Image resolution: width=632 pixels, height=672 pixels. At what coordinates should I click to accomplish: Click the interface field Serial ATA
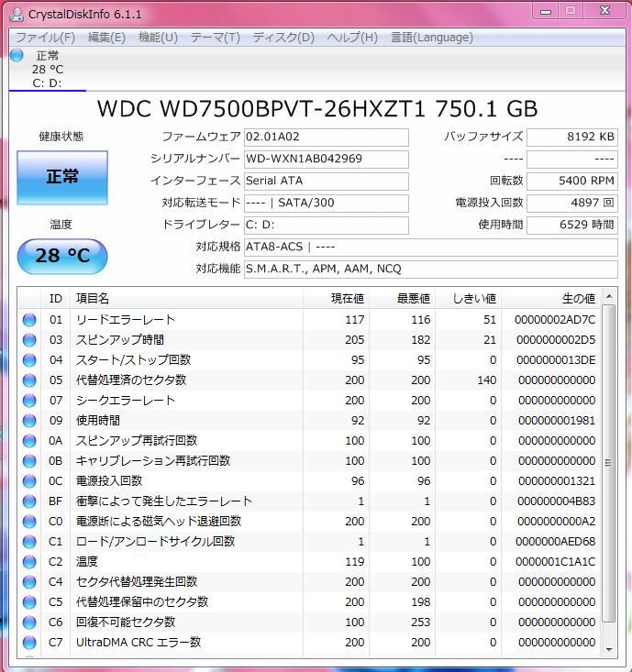(326, 181)
